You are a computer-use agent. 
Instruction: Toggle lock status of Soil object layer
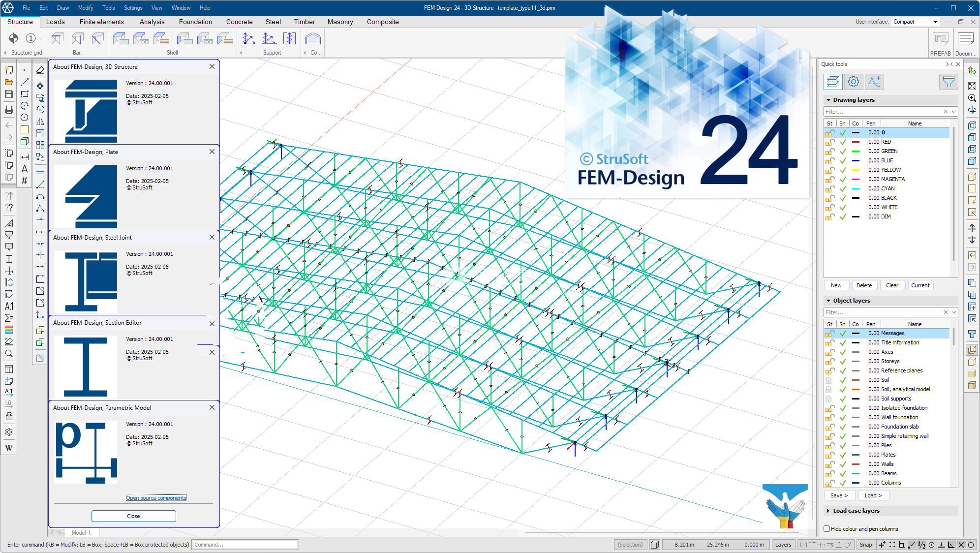829,380
